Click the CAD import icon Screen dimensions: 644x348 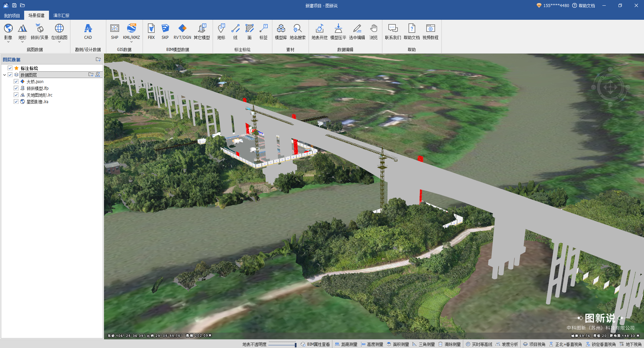pos(88,31)
